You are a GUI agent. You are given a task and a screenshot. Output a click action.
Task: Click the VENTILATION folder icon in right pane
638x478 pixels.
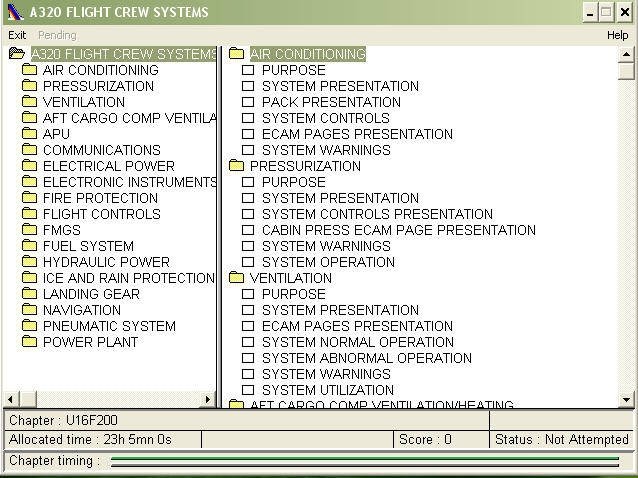point(236,277)
